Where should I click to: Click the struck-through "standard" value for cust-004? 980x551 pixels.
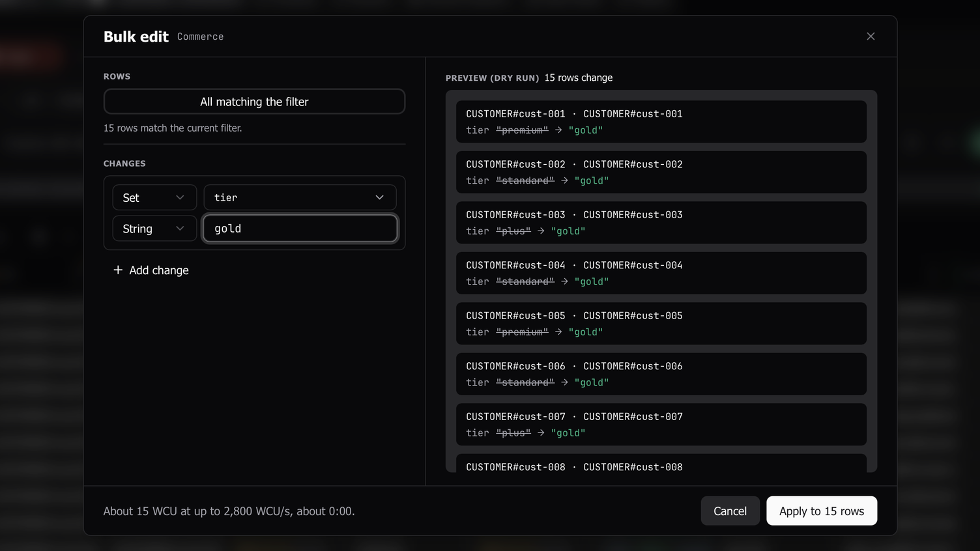click(x=525, y=281)
